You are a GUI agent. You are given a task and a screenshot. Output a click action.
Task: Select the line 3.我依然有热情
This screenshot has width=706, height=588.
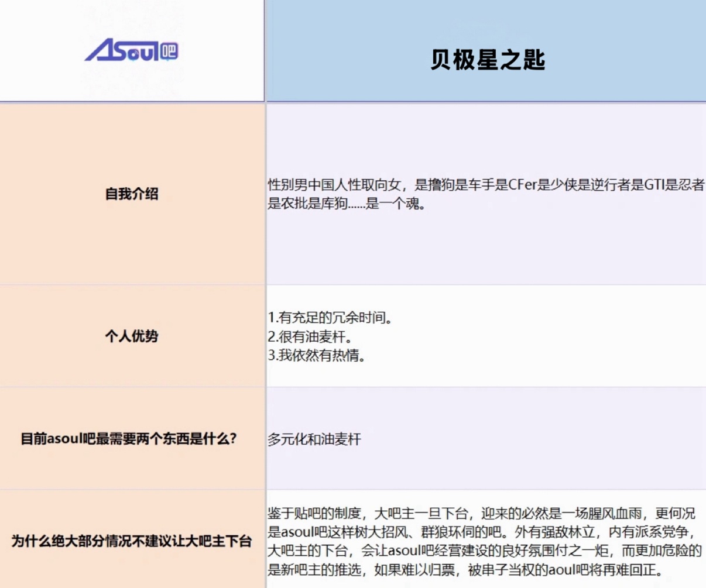(x=317, y=355)
